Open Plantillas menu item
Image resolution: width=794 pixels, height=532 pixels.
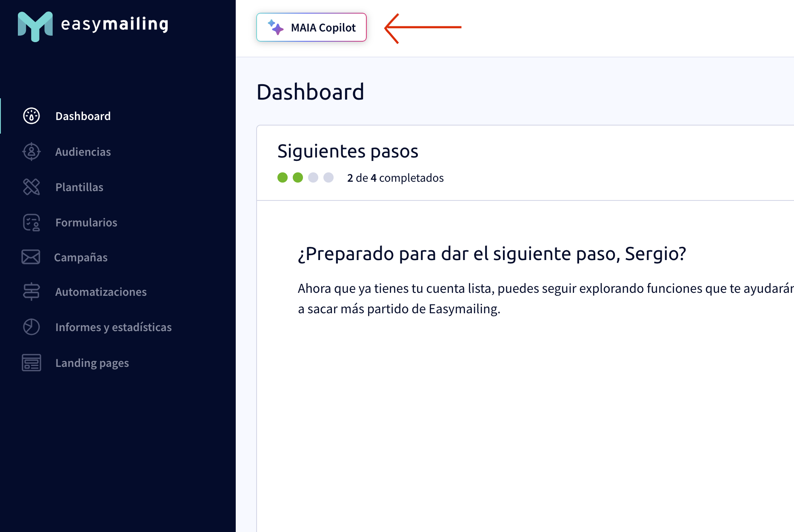point(79,187)
